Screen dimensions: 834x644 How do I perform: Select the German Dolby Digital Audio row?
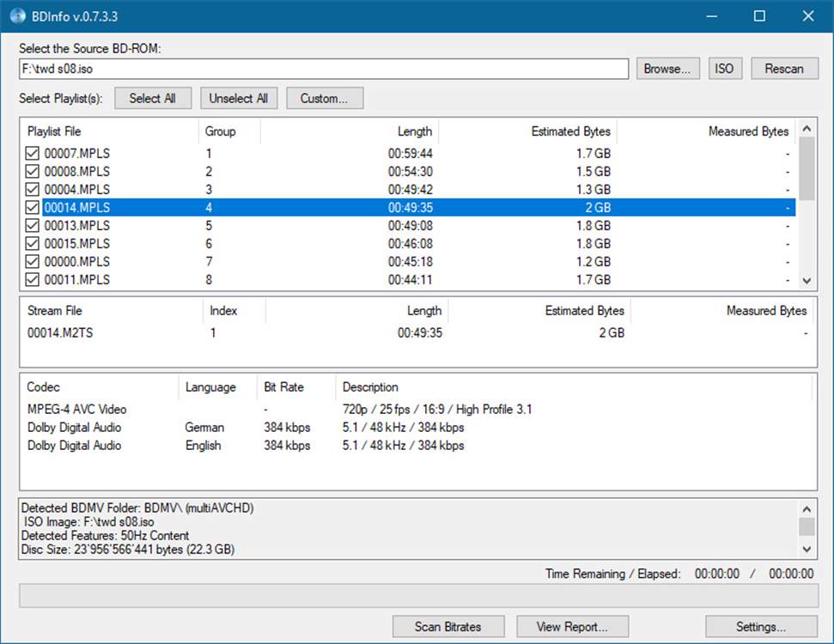tap(417, 428)
